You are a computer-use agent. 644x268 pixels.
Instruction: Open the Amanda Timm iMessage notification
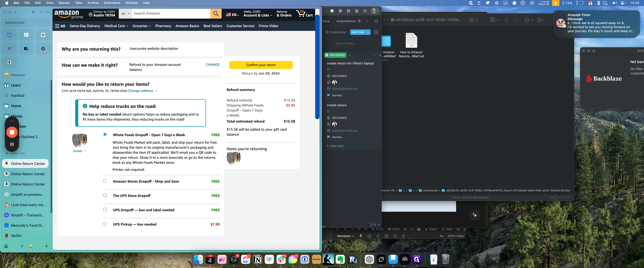(x=596, y=23)
